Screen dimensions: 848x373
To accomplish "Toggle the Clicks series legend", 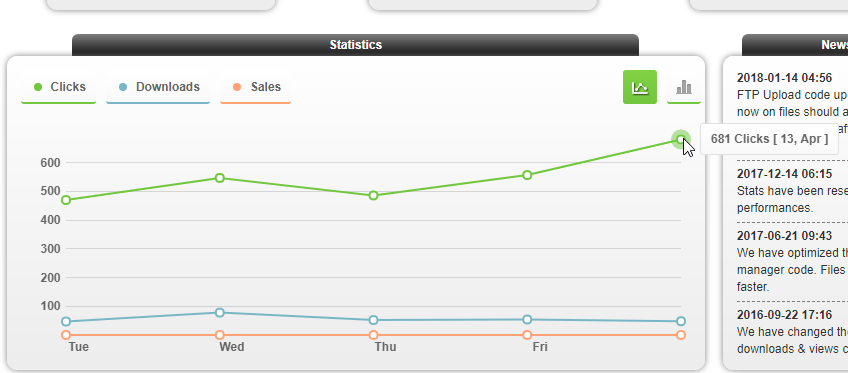I will (x=58, y=87).
